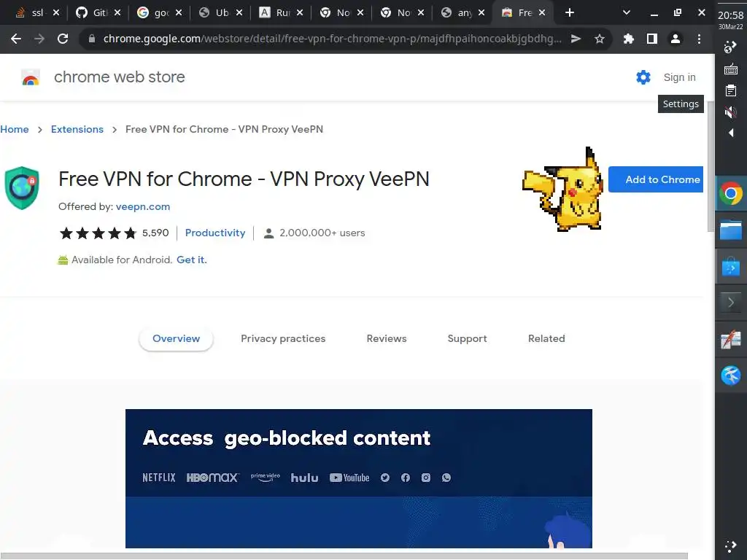Click the 20:58 clock
The image size is (747, 560).
coord(731,15)
